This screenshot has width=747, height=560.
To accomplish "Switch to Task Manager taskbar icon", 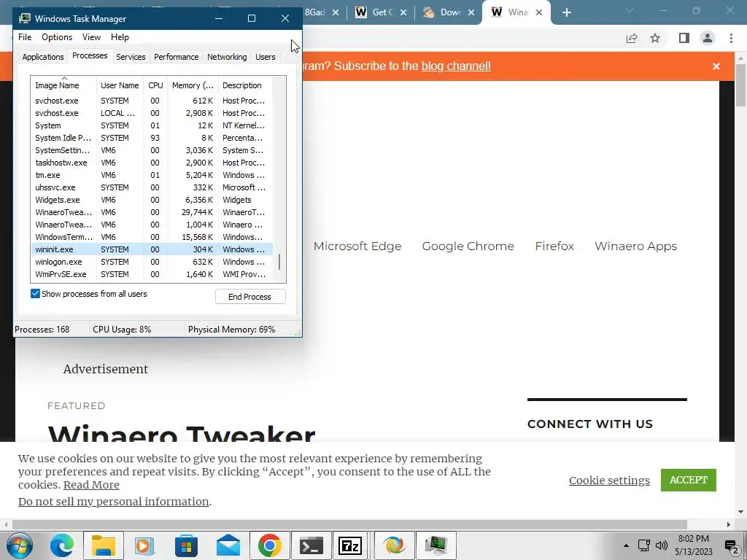I will point(436,545).
